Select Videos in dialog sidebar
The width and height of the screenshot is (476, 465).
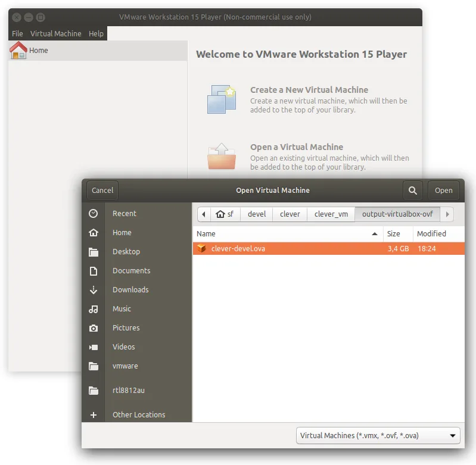pos(123,347)
